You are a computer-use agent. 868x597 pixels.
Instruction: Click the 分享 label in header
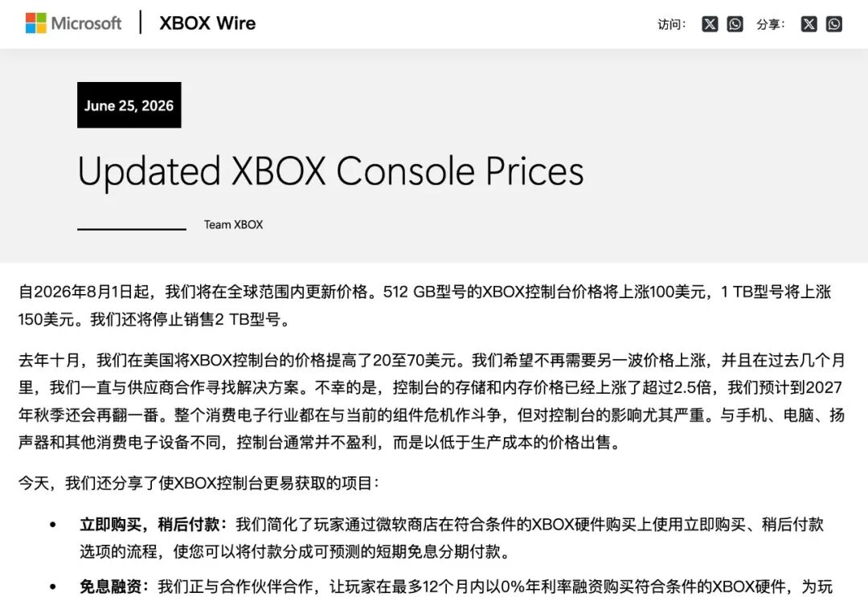[x=771, y=24]
